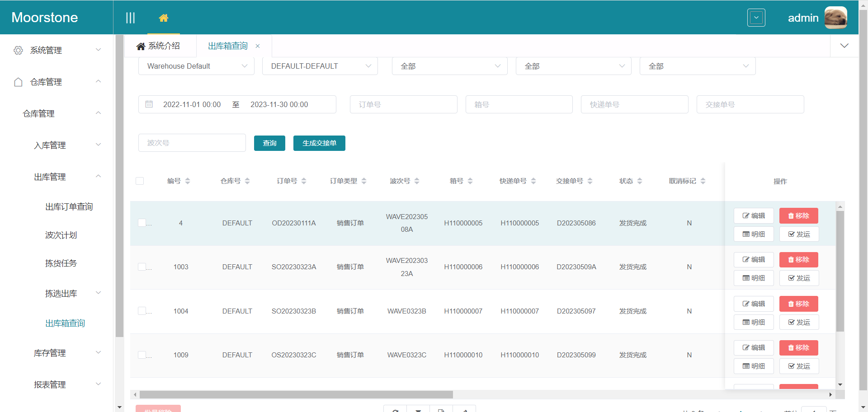The height and width of the screenshot is (412, 868).
Task: Select the checkbox for row 1009
Action: [x=142, y=355]
